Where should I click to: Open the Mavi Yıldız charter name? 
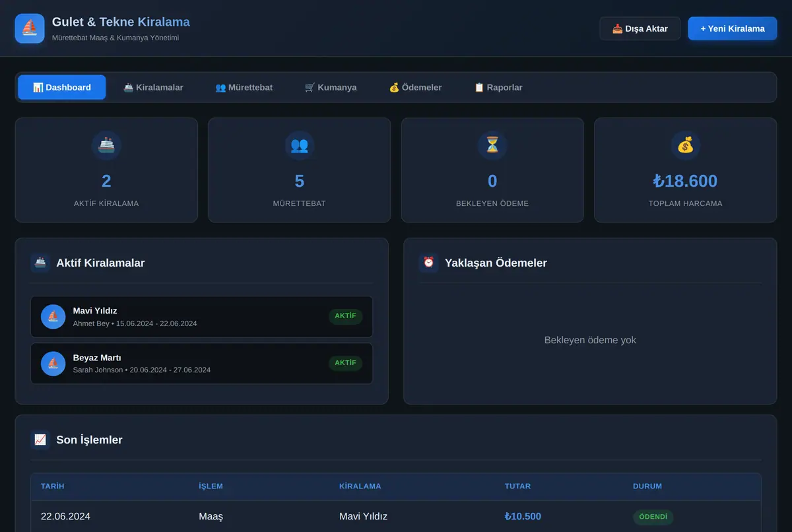[95, 311]
